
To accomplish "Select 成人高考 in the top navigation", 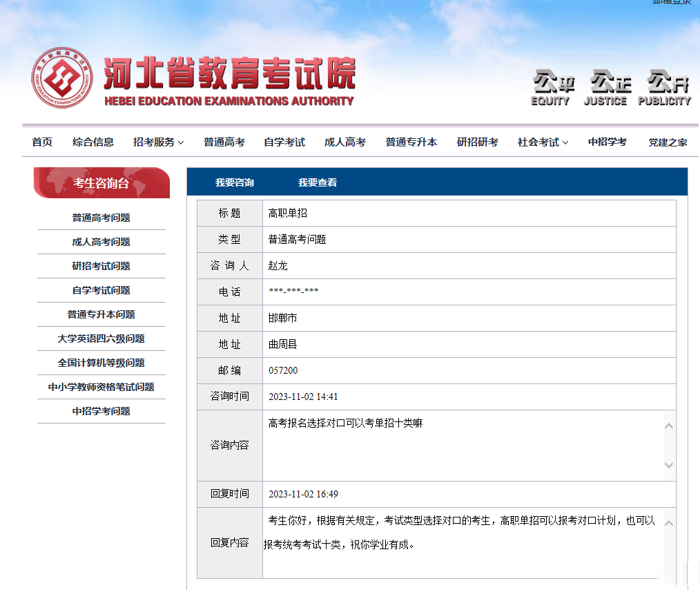I will 344,142.
